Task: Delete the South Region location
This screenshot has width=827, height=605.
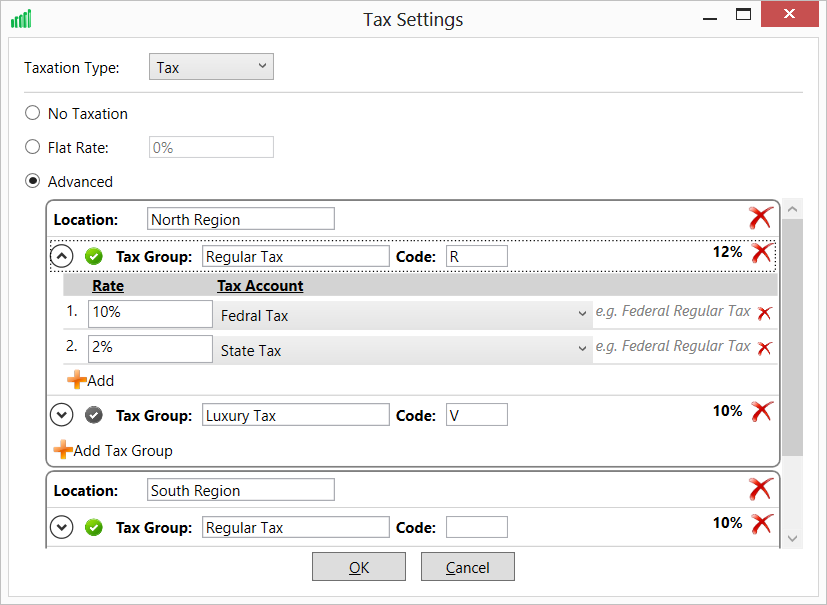Action: coord(761,488)
